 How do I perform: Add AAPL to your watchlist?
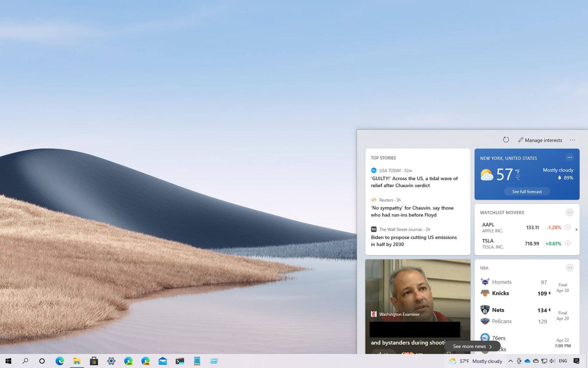(x=567, y=227)
